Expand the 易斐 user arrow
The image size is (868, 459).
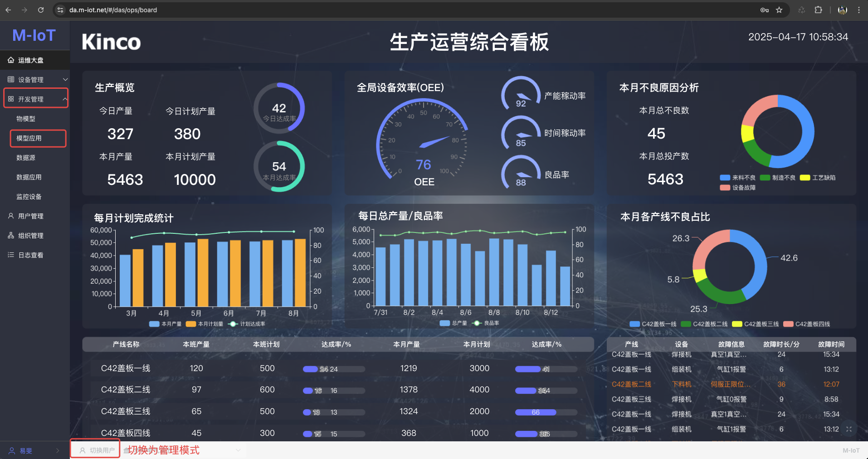pyautogui.click(x=58, y=450)
